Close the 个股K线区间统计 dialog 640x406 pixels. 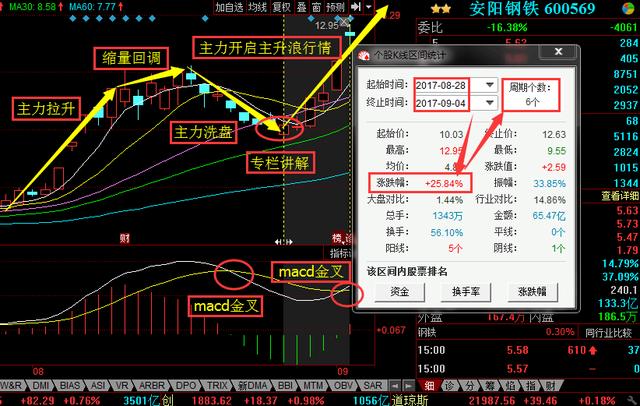(558, 52)
